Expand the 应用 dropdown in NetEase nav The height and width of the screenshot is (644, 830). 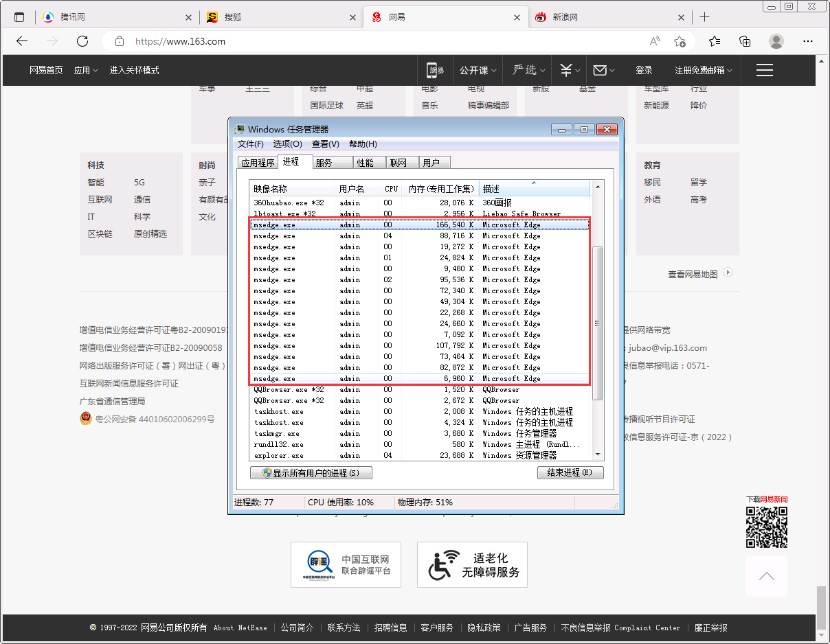tap(86, 70)
